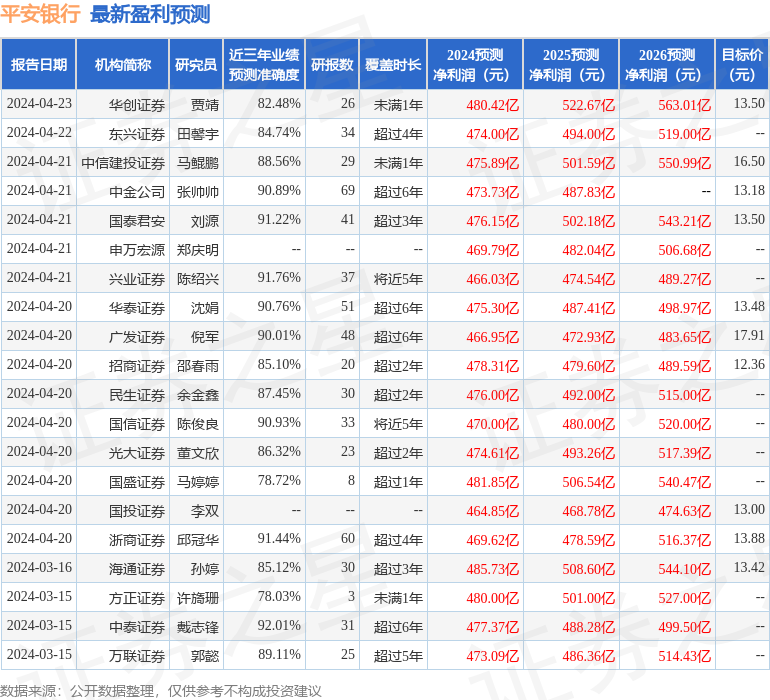770x700 pixels.
Task: Click researcher name 郑庆明
Action: click(198, 250)
